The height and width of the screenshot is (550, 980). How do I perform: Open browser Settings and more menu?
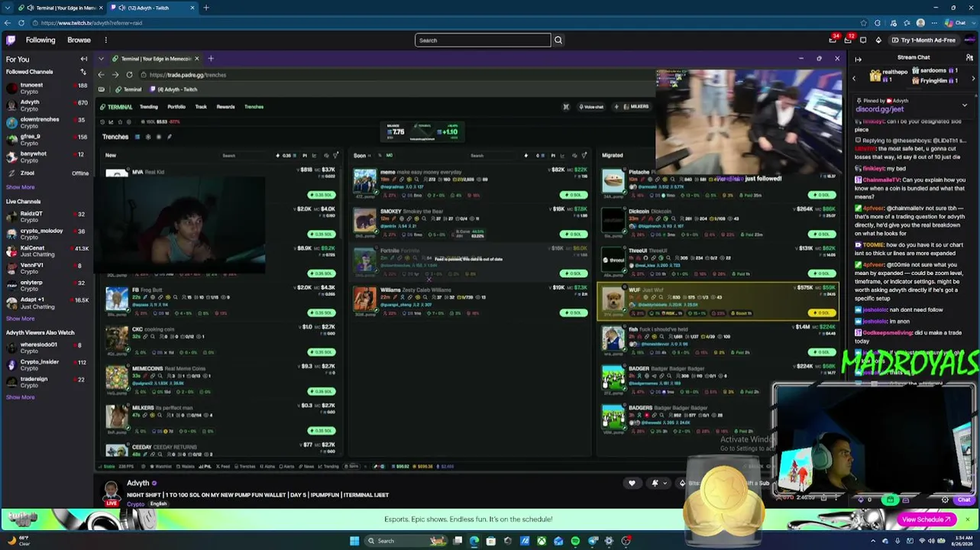coord(935,23)
